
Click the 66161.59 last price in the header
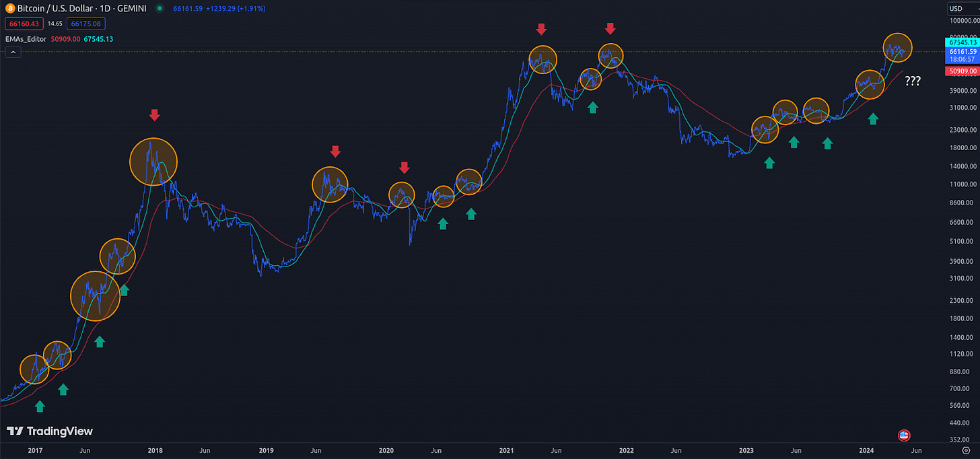[x=187, y=9]
